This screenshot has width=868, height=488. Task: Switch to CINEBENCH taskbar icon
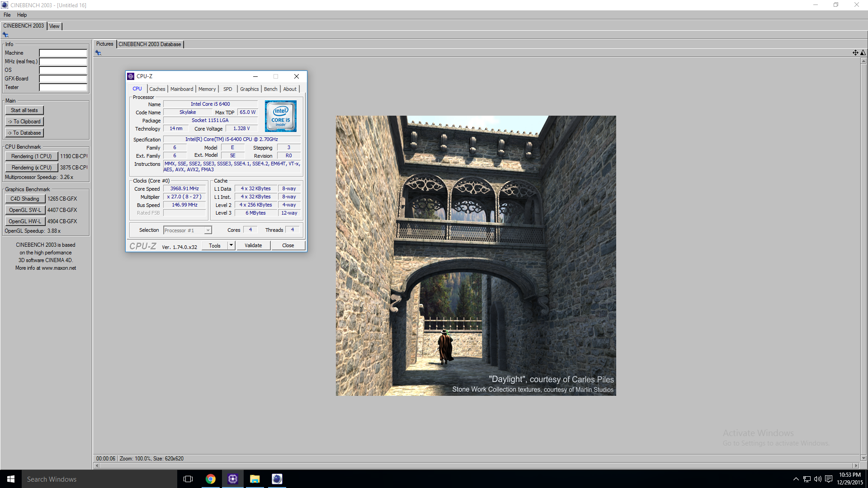tap(277, 479)
